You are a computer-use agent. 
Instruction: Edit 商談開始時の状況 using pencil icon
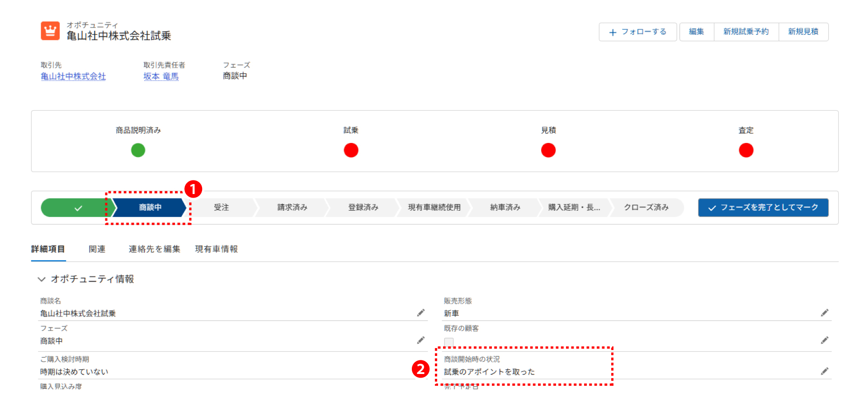tap(825, 371)
